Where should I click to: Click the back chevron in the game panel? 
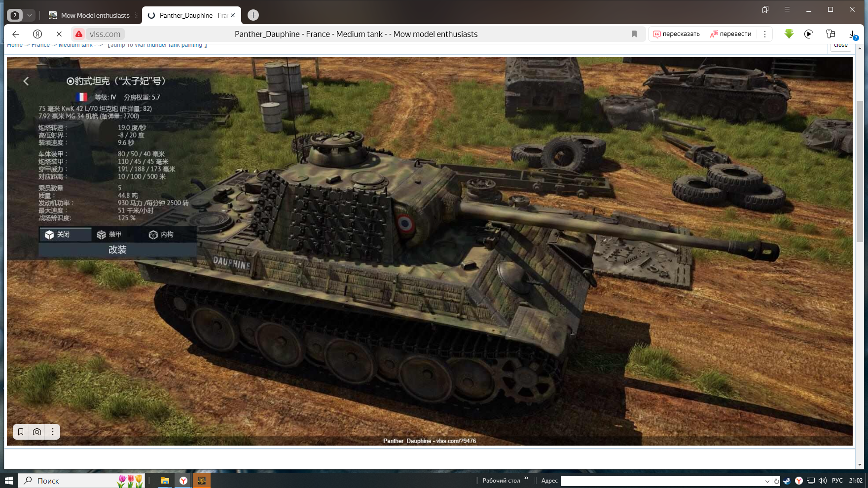coord(26,81)
